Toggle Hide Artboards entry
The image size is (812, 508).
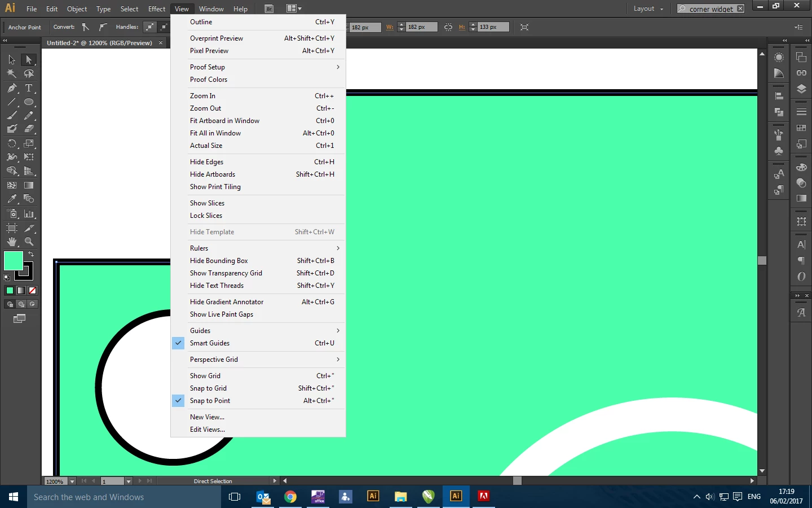258,174
